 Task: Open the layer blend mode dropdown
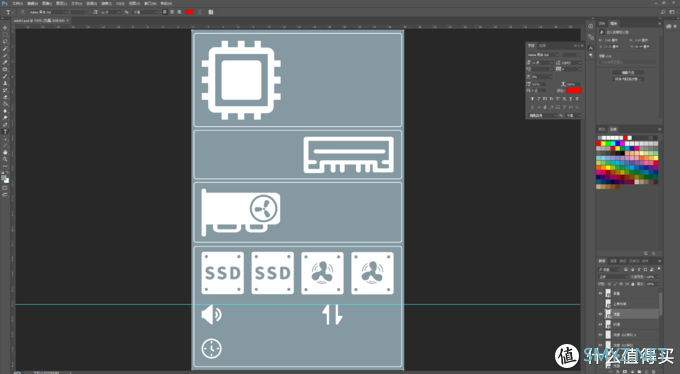pos(613,277)
